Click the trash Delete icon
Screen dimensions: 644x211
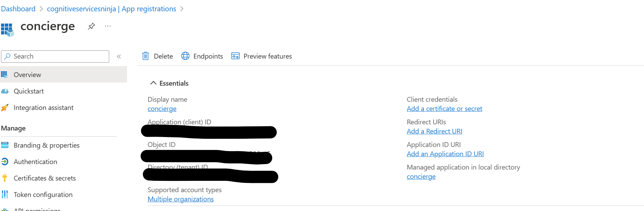[146, 56]
